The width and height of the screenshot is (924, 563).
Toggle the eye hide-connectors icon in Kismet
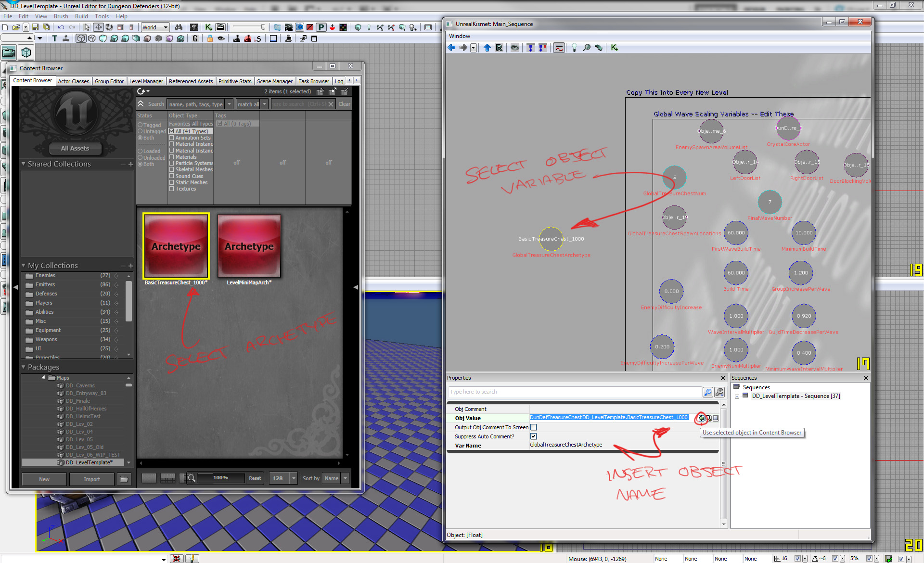click(515, 48)
